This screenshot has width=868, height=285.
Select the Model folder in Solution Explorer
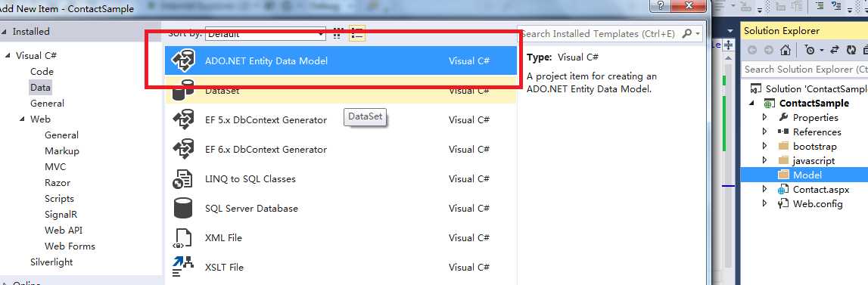click(x=804, y=175)
